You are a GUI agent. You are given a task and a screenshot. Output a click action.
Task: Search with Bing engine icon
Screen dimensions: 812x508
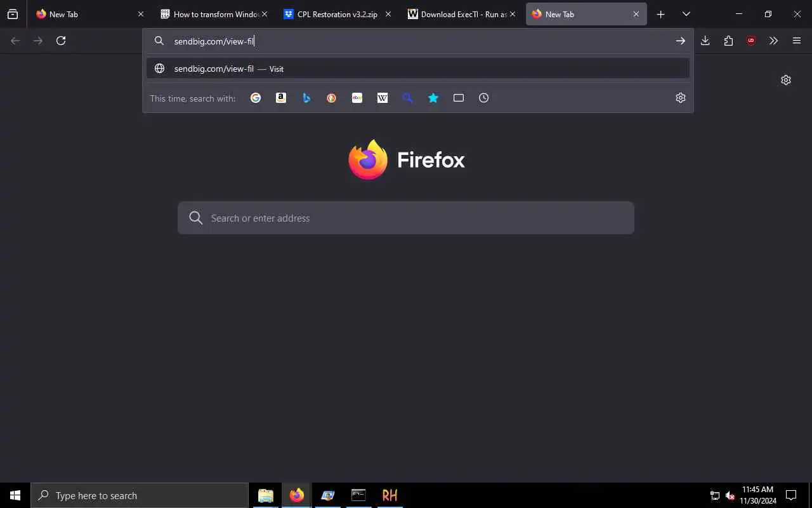[x=306, y=98]
